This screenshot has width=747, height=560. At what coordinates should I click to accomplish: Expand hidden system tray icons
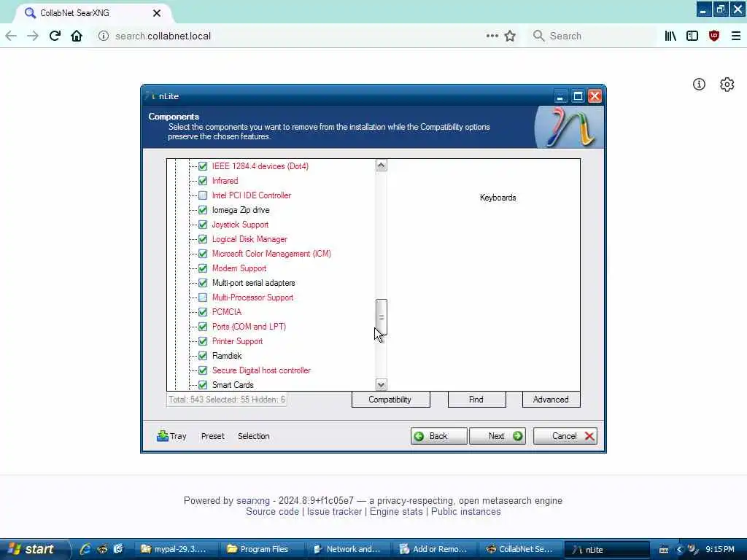coord(679,550)
